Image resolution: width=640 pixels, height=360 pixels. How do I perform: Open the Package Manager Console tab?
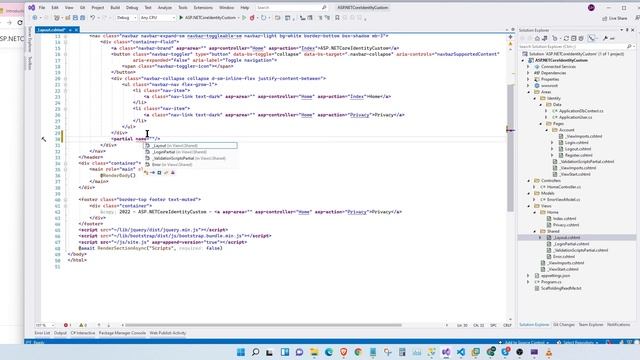122,333
